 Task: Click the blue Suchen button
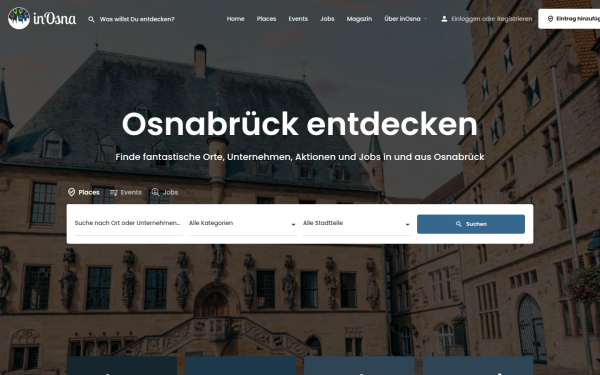tap(471, 224)
